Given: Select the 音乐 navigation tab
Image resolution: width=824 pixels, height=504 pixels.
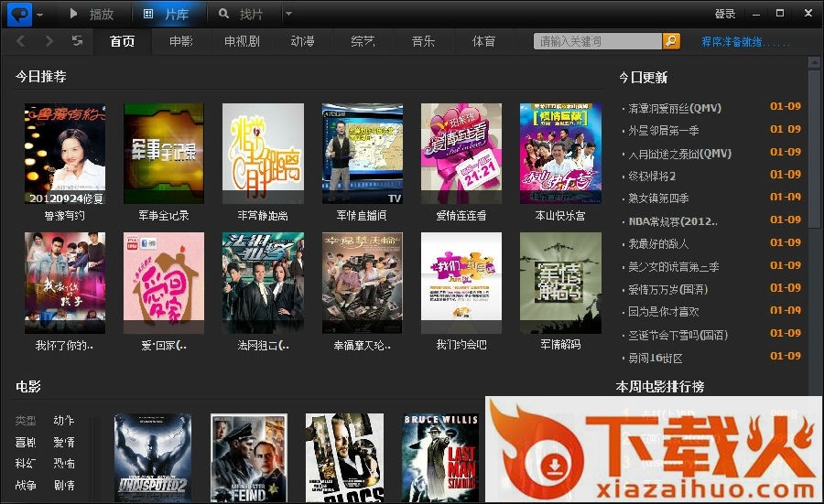Looking at the screenshot, I should (424, 41).
